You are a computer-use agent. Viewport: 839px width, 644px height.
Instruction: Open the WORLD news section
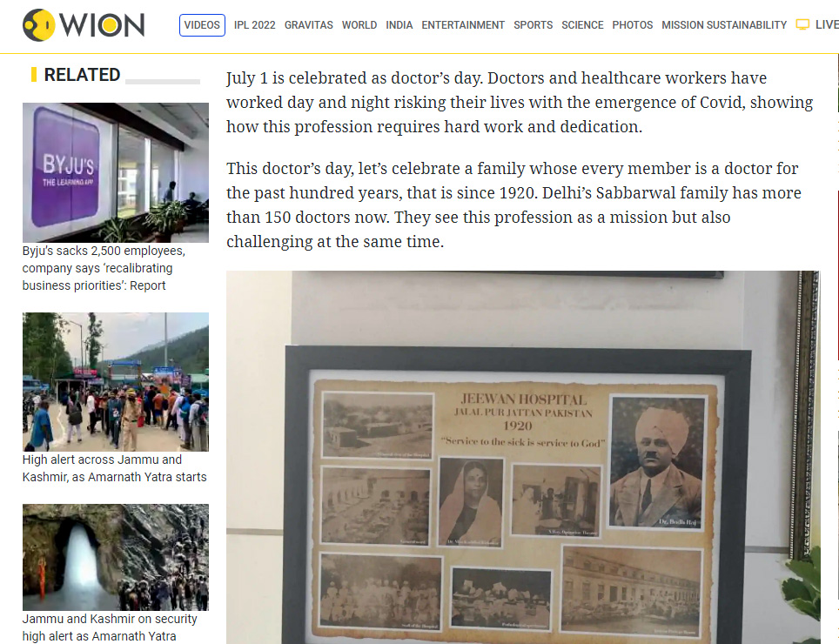point(359,25)
